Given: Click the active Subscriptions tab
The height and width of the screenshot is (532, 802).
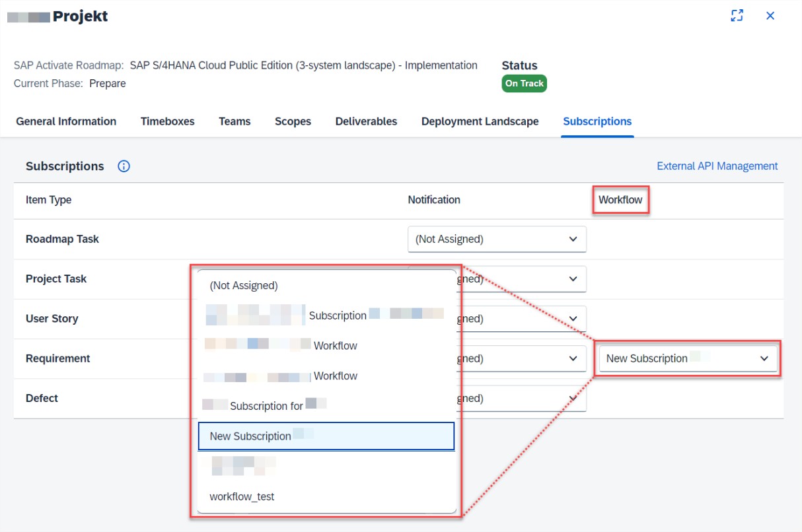Looking at the screenshot, I should [x=597, y=121].
